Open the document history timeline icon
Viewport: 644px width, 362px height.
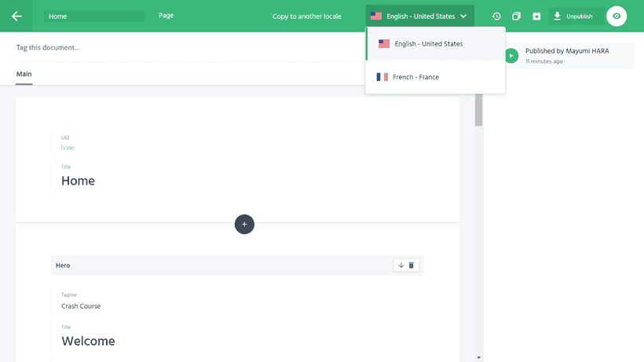[496, 16]
